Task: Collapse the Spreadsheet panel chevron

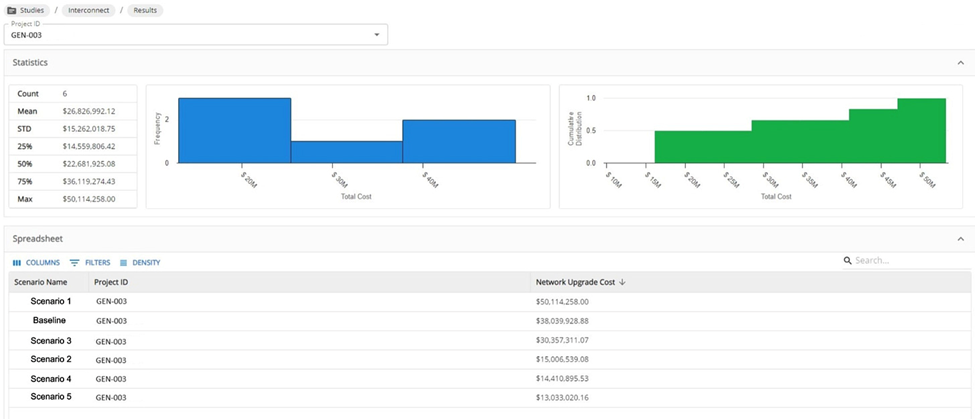Action: tap(961, 239)
